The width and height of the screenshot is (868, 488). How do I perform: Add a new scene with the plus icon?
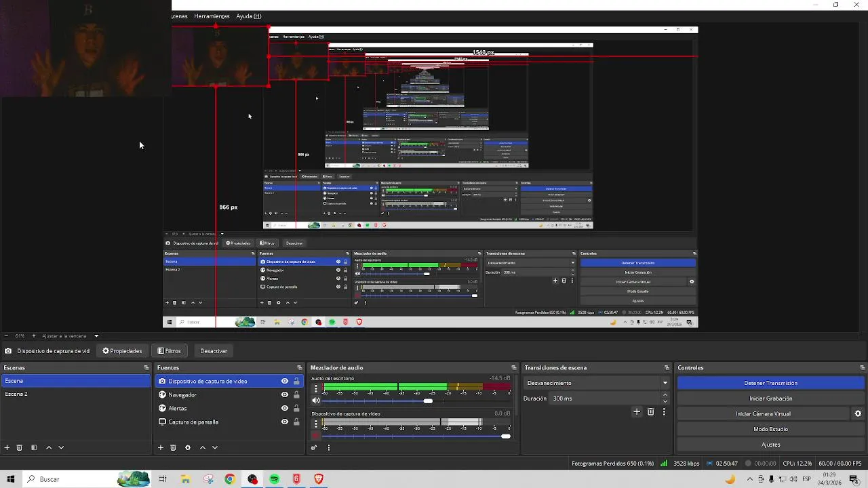click(7, 447)
